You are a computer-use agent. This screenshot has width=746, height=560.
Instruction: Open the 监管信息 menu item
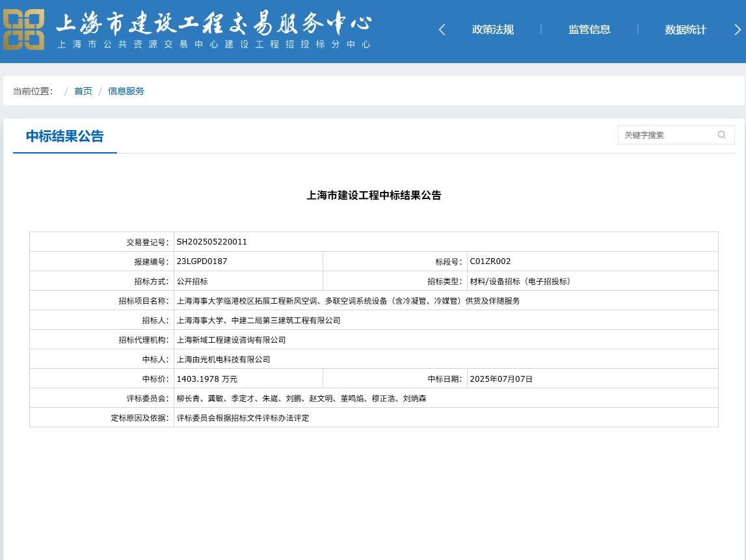(x=589, y=30)
